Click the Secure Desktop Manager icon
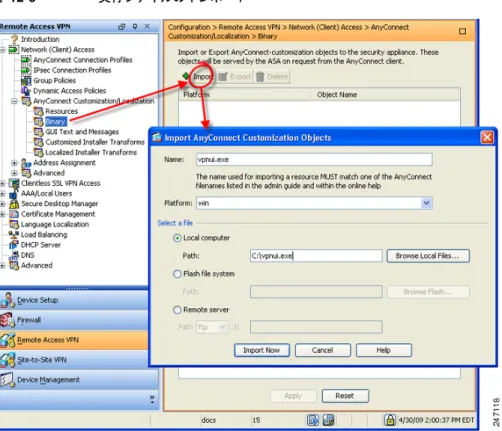The image size is (502, 431). 14,204
